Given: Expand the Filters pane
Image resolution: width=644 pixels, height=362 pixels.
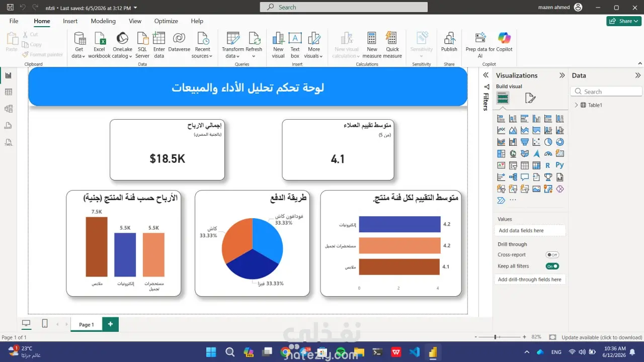Looking at the screenshot, I should click(x=486, y=75).
